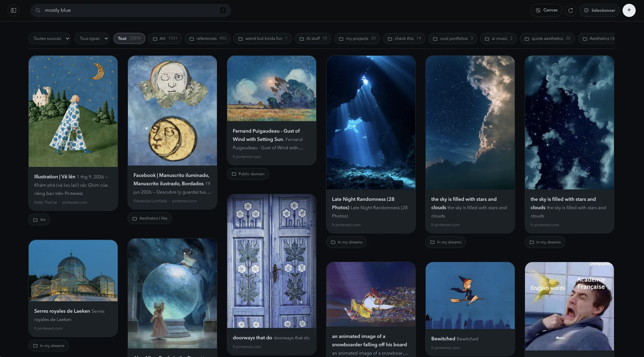Image resolution: width=644 pixels, height=357 pixels.
Task: Click the Art folder tag under Illustration
Action: [39, 220]
